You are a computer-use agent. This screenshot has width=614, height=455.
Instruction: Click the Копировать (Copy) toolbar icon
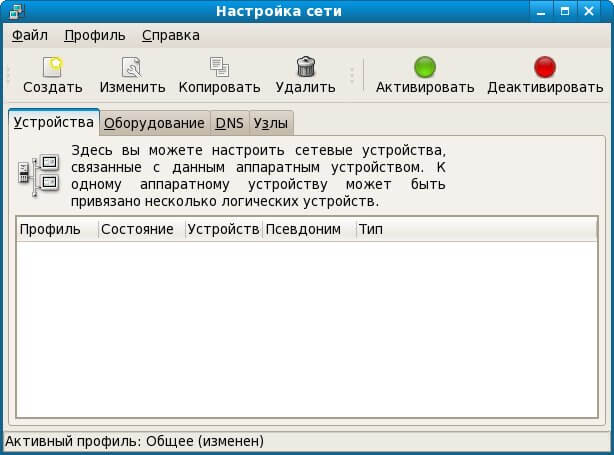pyautogui.click(x=219, y=68)
